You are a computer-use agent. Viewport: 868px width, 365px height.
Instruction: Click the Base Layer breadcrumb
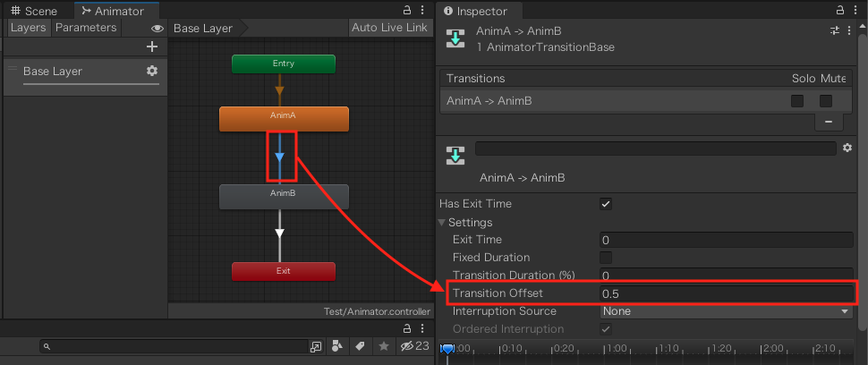pos(203,29)
